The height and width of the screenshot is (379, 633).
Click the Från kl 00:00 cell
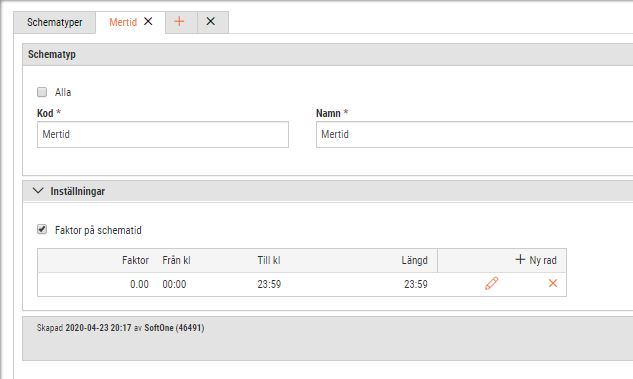(x=174, y=284)
